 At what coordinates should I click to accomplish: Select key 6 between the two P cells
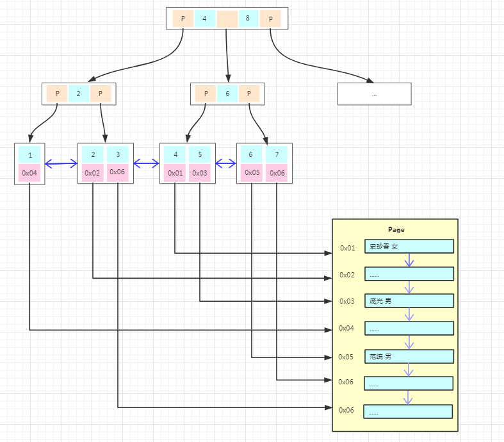tap(227, 94)
